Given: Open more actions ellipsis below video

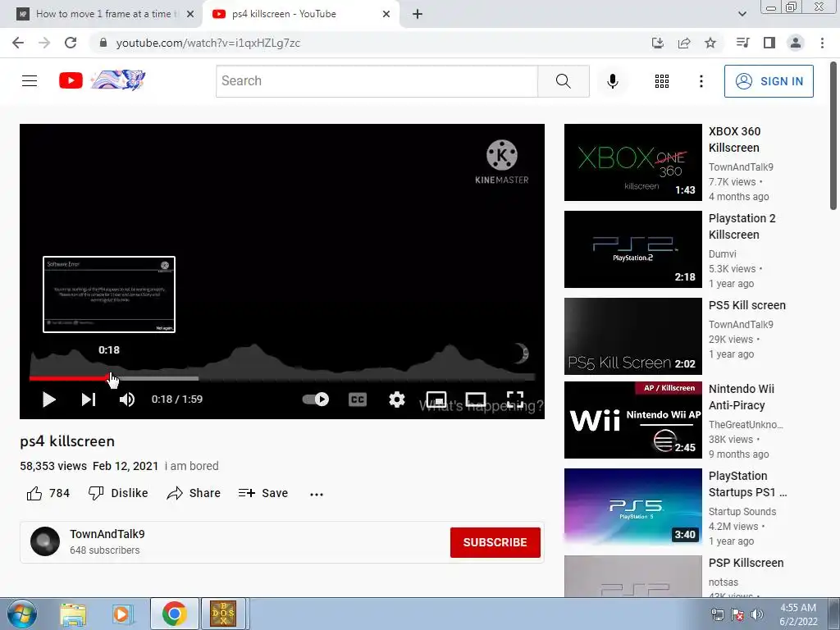Looking at the screenshot, I should [317, 494].
